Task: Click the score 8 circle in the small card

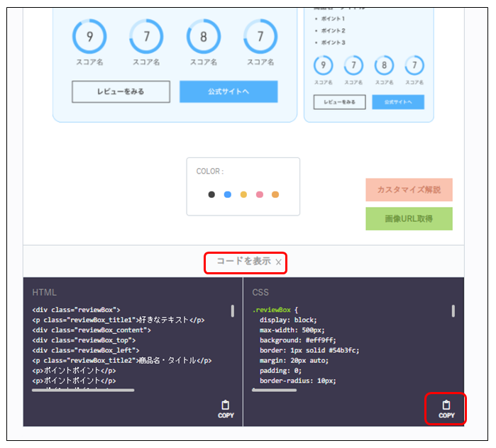Action: click(384, 65)
